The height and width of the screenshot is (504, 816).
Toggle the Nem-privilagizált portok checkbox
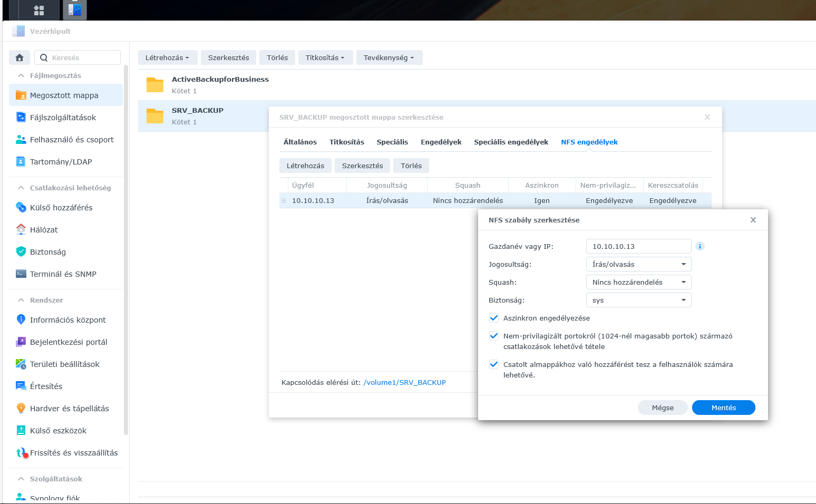click(x=494, y=336)
